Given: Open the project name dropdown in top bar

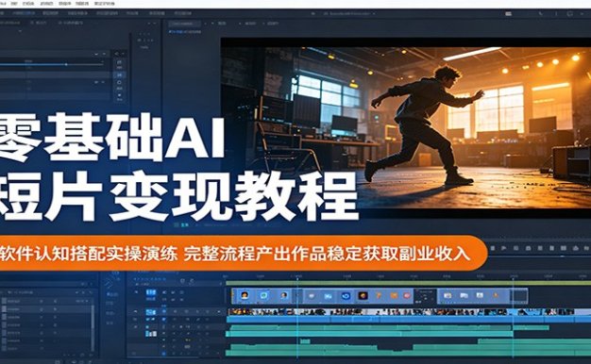Looking at the screenshot, I should tap(348, 13).
